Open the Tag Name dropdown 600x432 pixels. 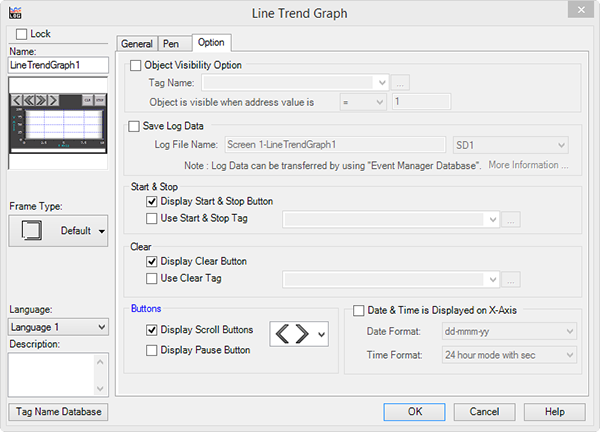click(x=382, y=83)
